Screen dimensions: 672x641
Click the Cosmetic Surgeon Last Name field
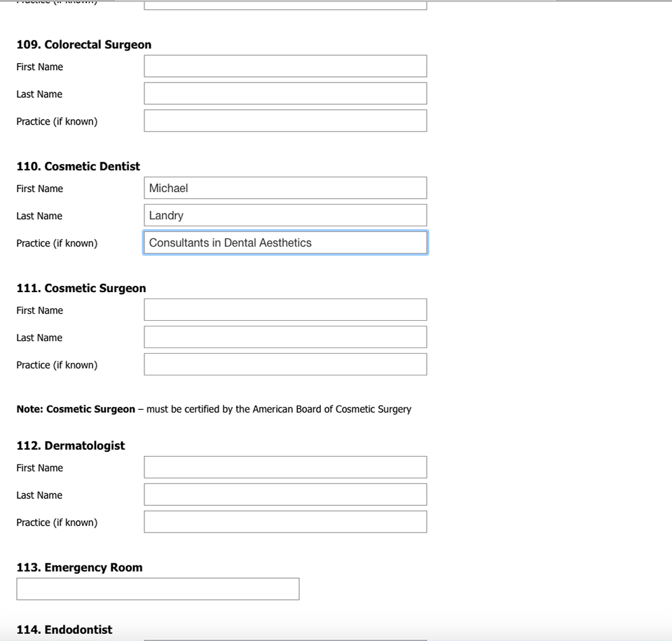pos(285,337)
